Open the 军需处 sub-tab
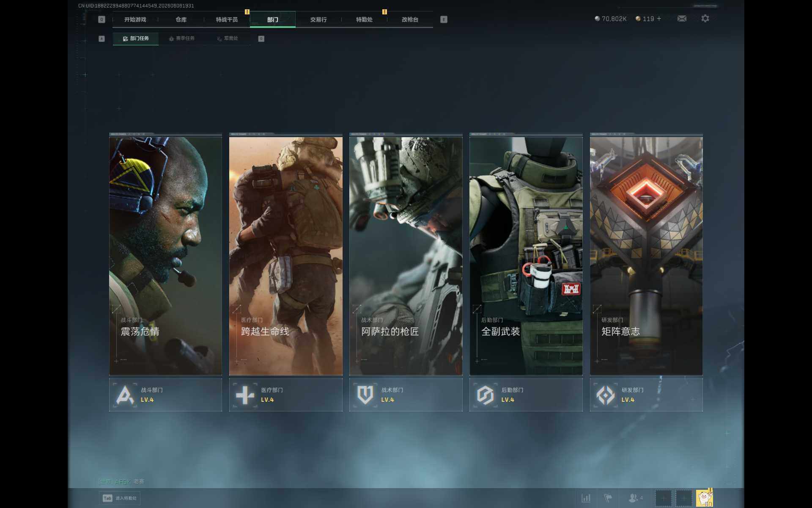Screen dimensions: 812x508 click(x=228, y=39)
